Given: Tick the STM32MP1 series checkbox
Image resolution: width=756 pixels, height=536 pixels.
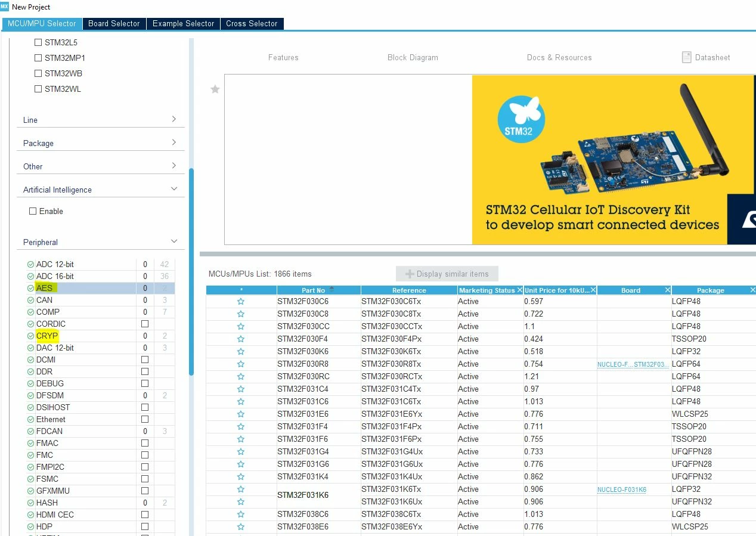Looking at the screenshot, I should (x=38, y=58).
